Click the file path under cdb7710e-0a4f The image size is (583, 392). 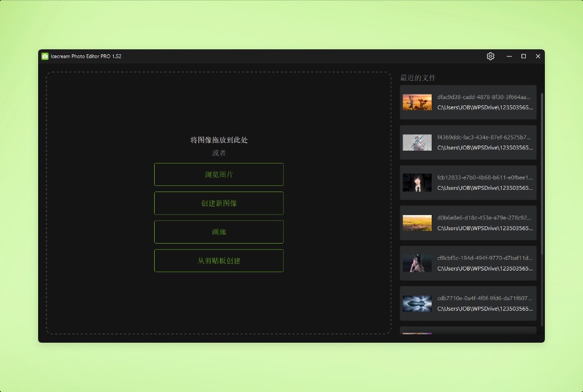coord(485,309)
